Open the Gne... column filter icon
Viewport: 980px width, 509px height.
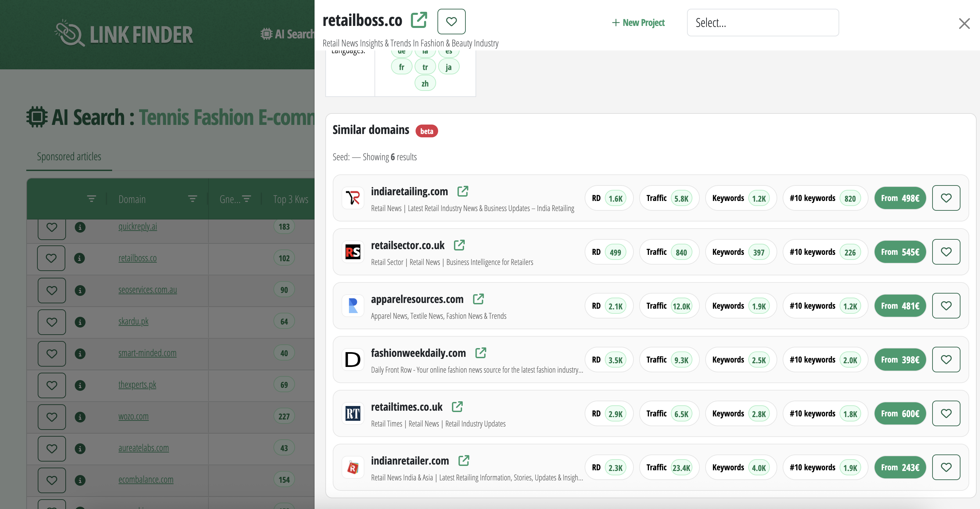click(x=247, y=199)
